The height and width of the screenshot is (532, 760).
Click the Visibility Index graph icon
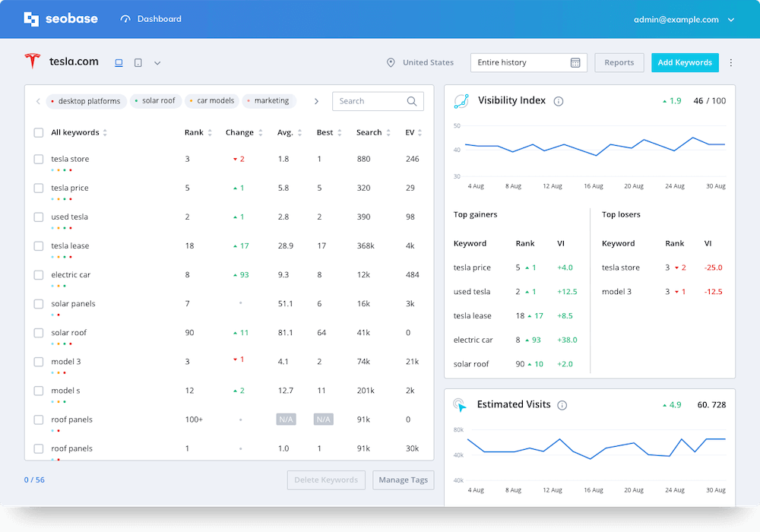point(461,101)
